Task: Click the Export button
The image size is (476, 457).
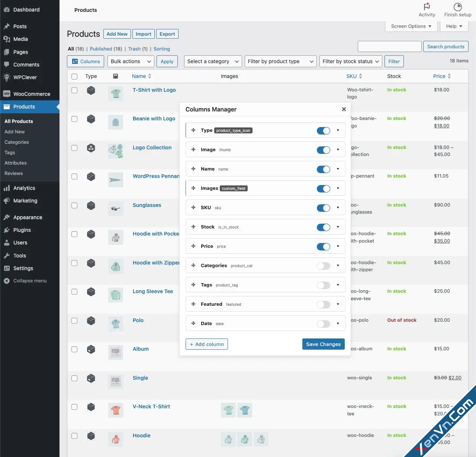Action: (167, 34)
